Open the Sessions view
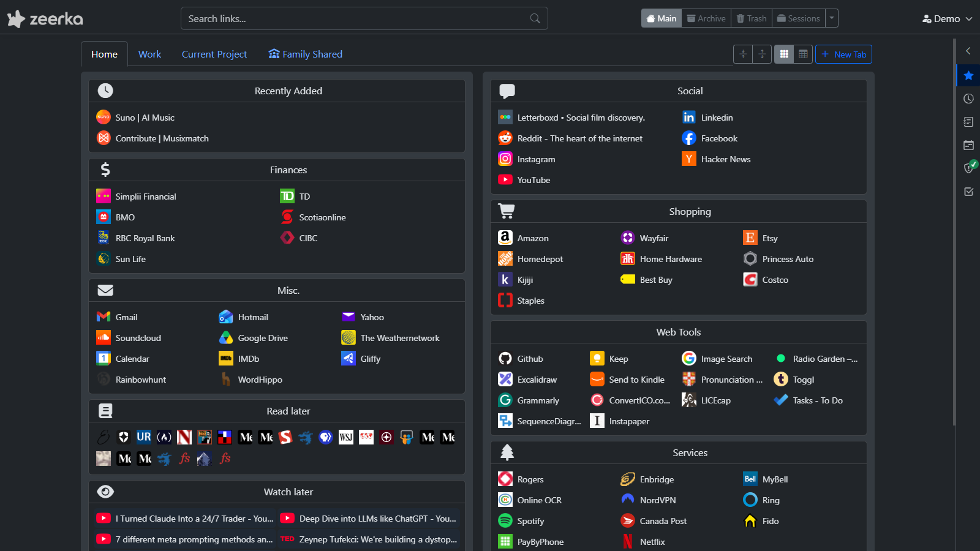This screenshot has height=551, width=980. pyautogui.click(x=799, y=18)
